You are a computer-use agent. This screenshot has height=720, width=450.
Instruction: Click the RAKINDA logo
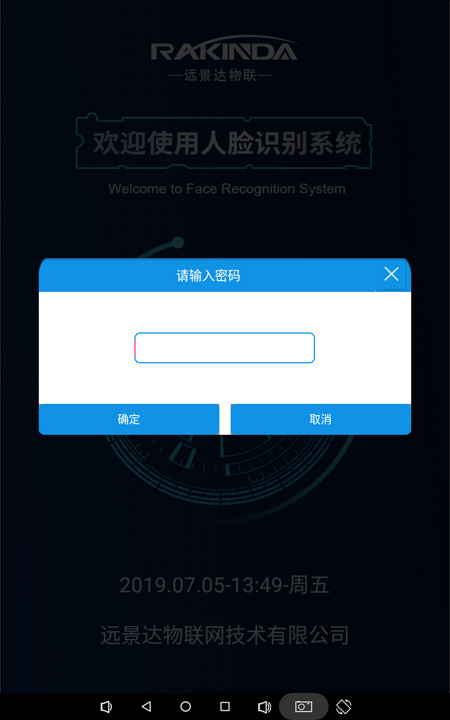(225, 49)
